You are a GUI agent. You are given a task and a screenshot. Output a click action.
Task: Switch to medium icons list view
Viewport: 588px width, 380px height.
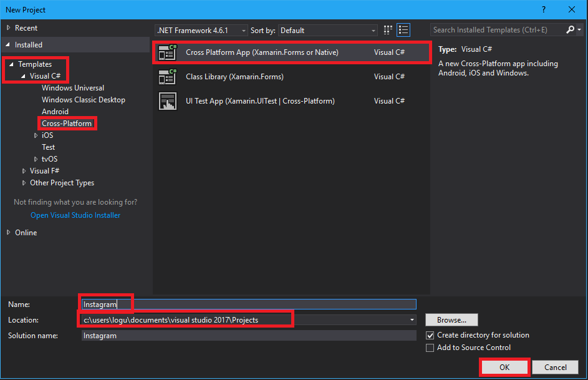pyautogui.click(x=403, y=30)
